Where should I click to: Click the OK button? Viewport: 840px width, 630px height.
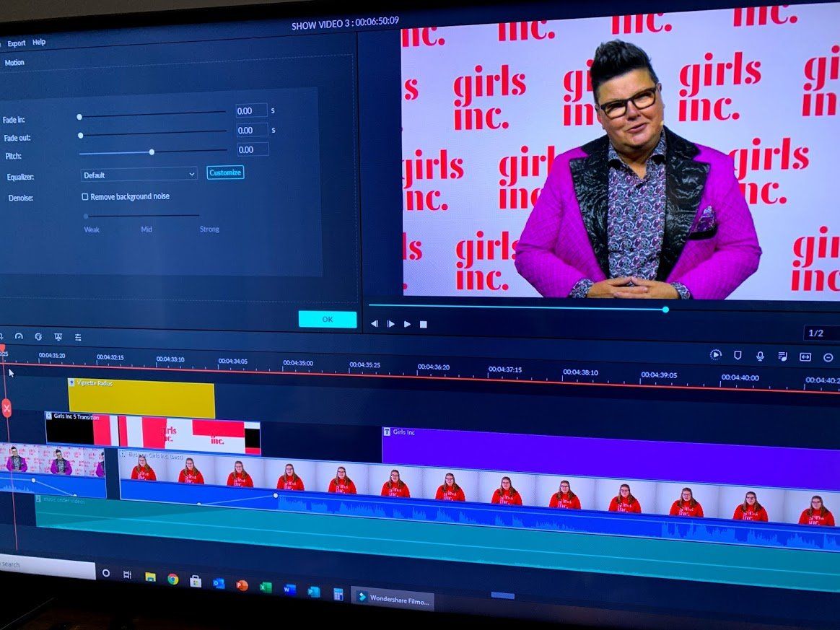(x=328, y=319)
